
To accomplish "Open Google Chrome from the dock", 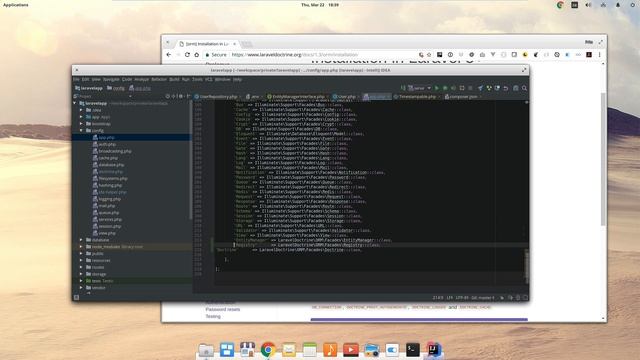I will 268,350.
